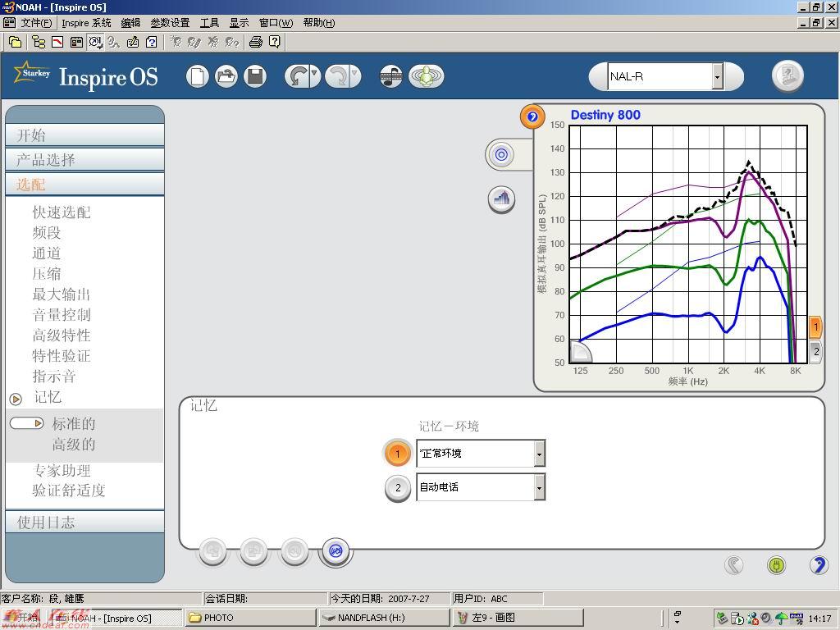Go to 频段 in sidebar

(x=47, y=232)
